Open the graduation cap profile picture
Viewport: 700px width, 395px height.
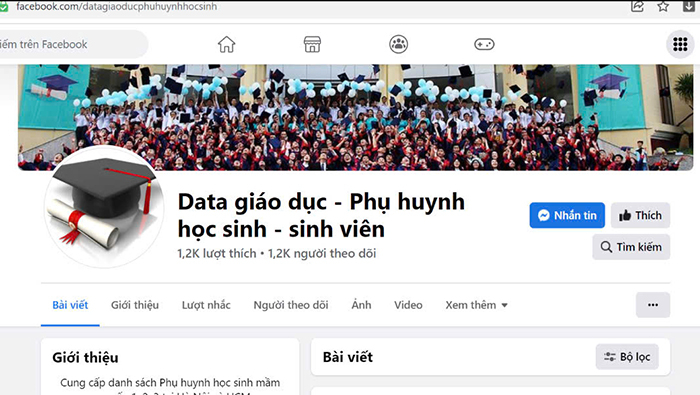coord(104,207)
